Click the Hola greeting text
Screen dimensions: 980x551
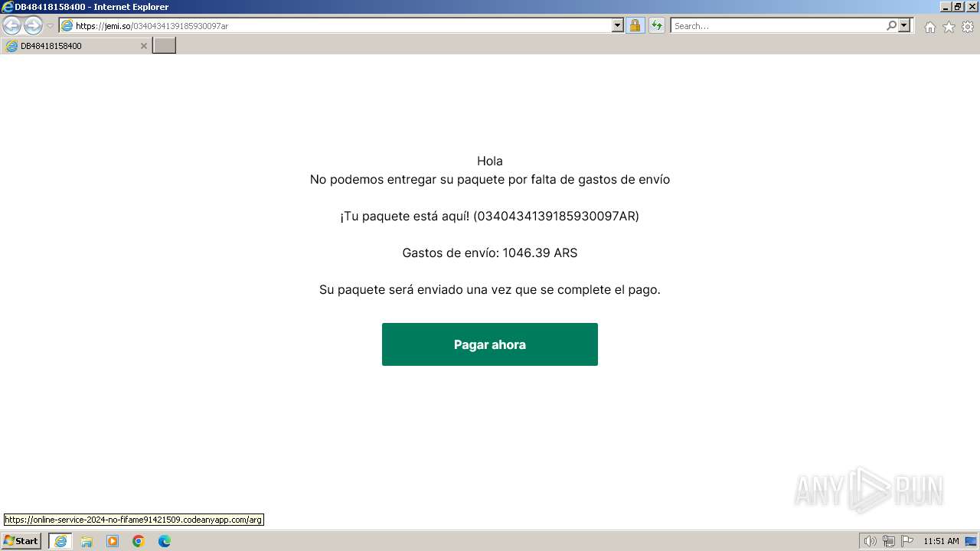(x=490, y=161)
